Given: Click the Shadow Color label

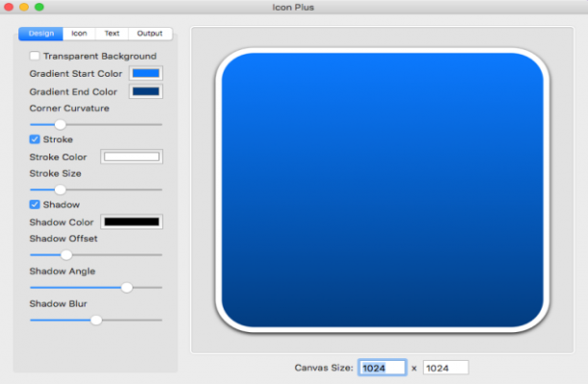Looking at the screenshot, I should point(61,222).
